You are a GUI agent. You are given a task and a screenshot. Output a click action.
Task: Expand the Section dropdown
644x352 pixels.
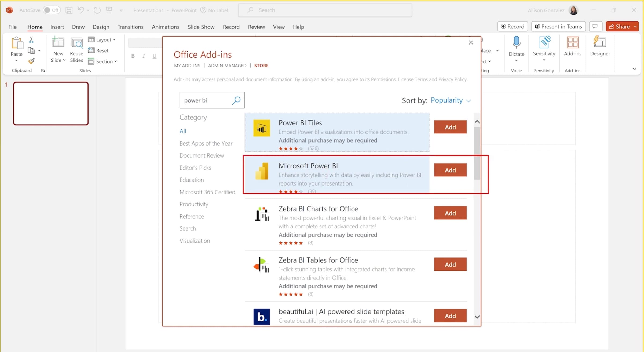point(103,61)
